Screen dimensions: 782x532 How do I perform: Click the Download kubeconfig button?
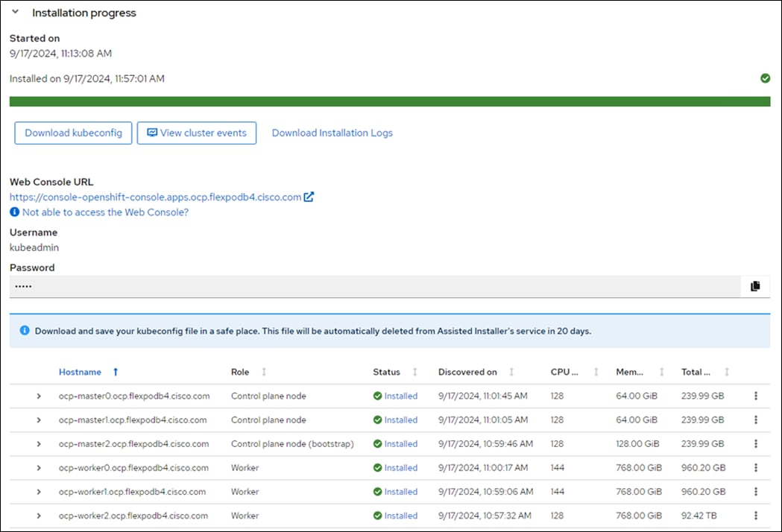pyautogui.click(x=73, y=133)
